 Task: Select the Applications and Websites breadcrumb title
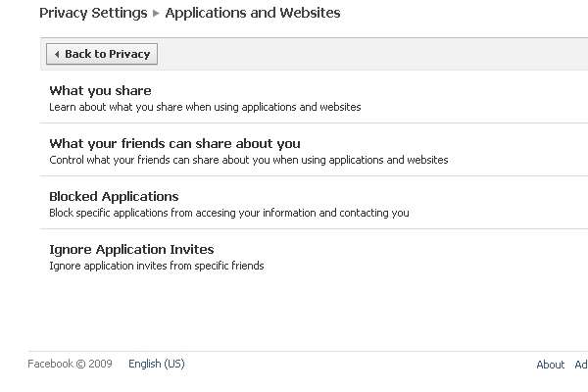253,13
